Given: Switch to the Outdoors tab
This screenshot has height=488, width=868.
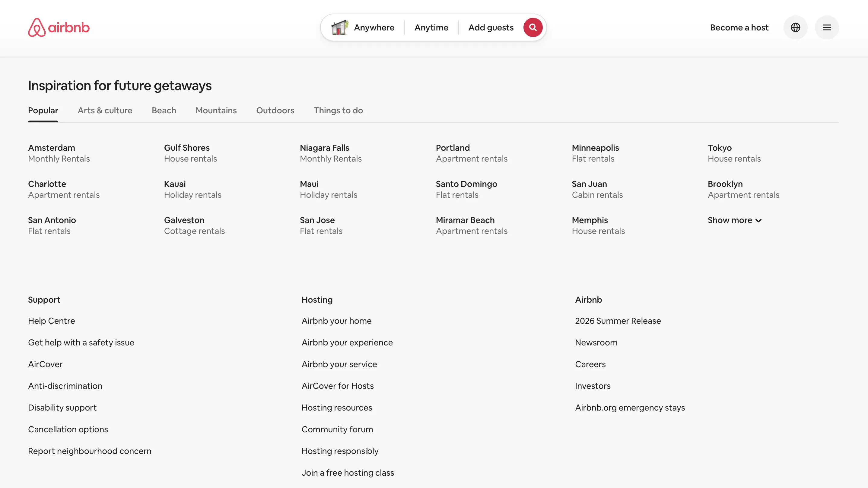Looking at the screenshot, I should (x=275, y=110).
